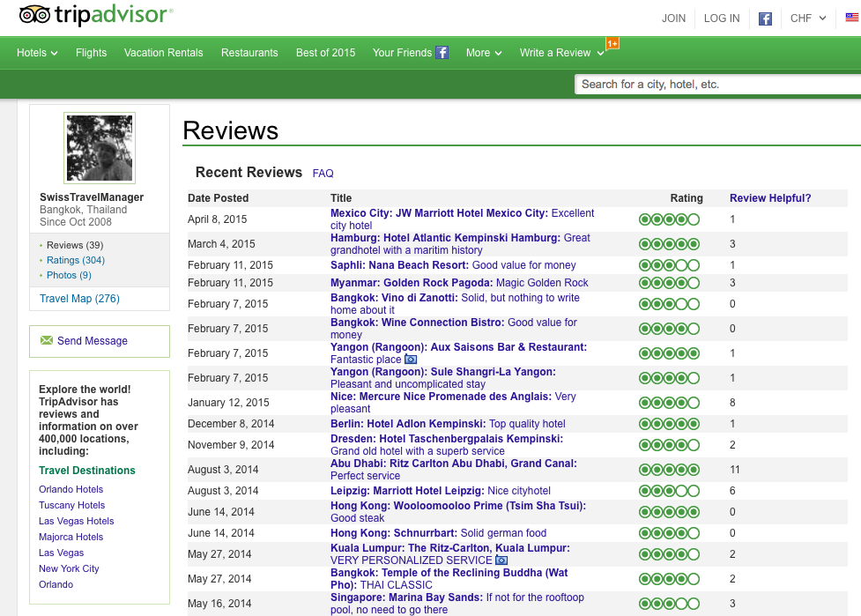Click the US flag language icon
This screenshot has width=861, height=616.
(x=851, y=19)
